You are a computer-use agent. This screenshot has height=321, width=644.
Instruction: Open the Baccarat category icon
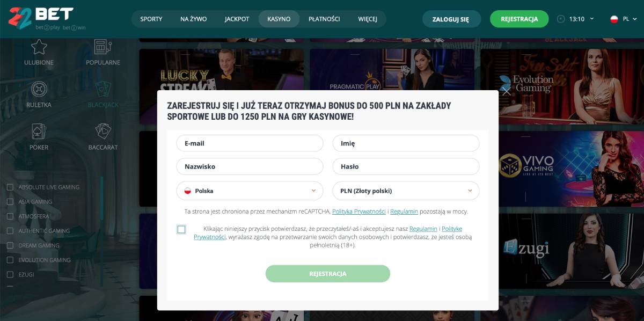pyautogui.click(x=103, y=132)
